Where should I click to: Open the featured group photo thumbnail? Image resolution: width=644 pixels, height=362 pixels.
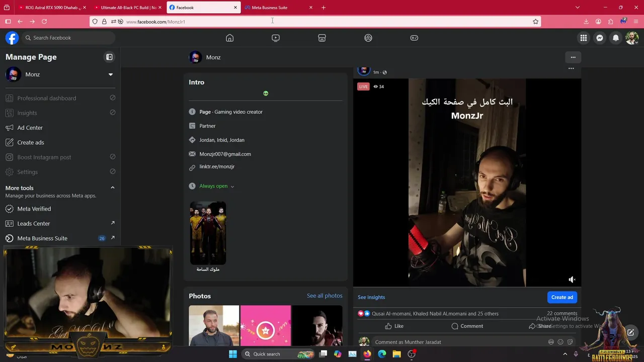208,233
